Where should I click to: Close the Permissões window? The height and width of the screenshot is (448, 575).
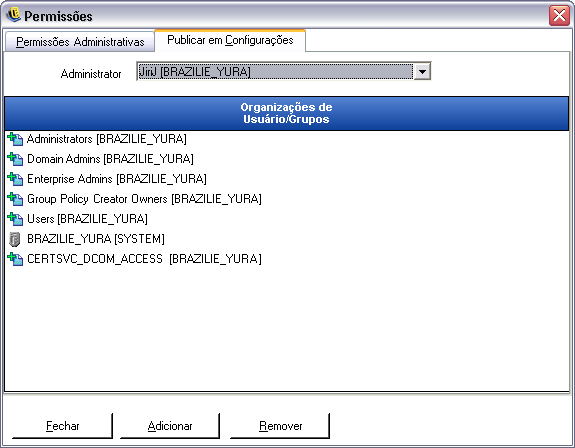[x=559, y=15]
